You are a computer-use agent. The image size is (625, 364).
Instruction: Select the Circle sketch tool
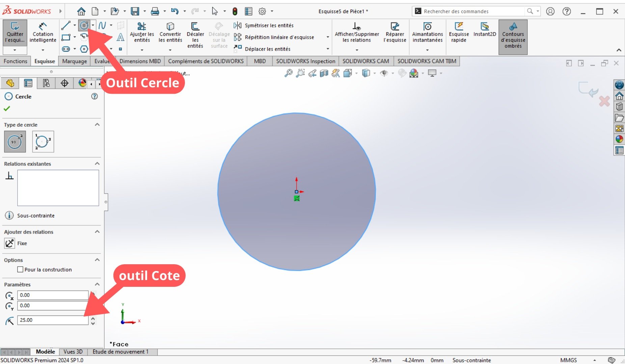[x=84, y=25]
